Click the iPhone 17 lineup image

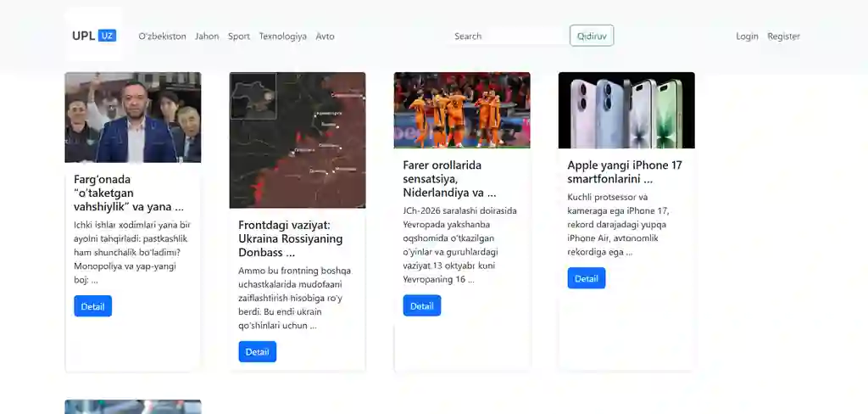(x=626, y=110)
